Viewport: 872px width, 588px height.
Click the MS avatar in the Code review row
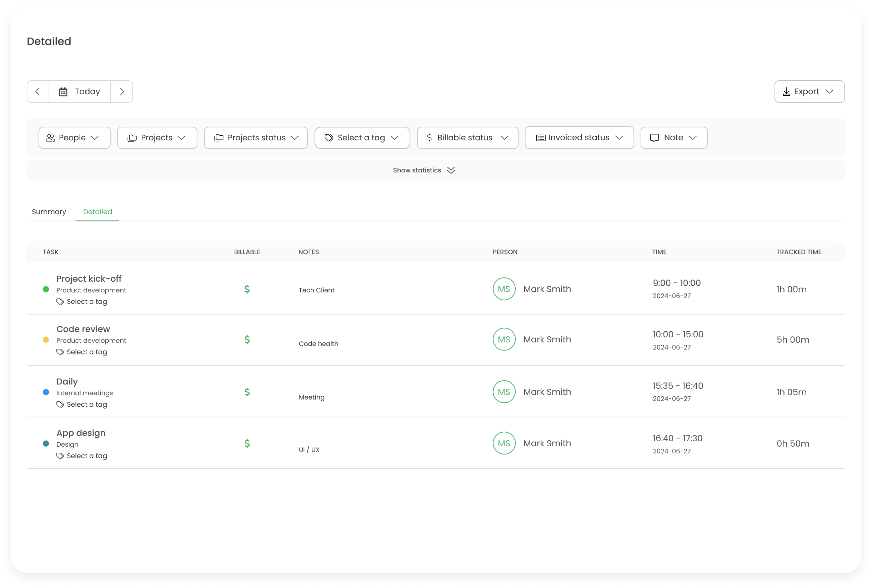click(x=504, y=340)
